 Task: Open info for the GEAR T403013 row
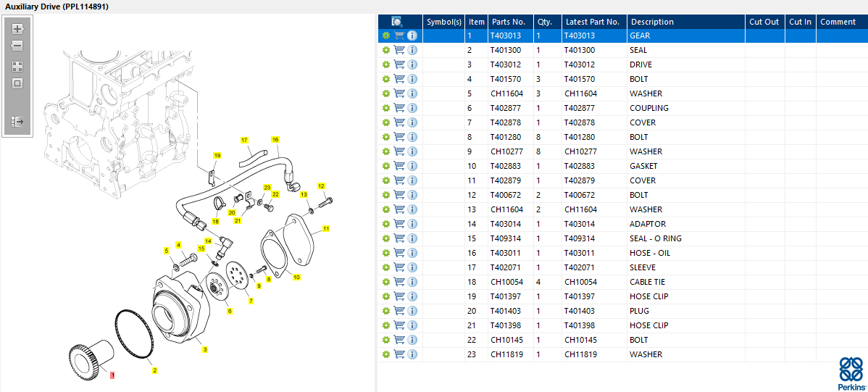pos(412,36)
